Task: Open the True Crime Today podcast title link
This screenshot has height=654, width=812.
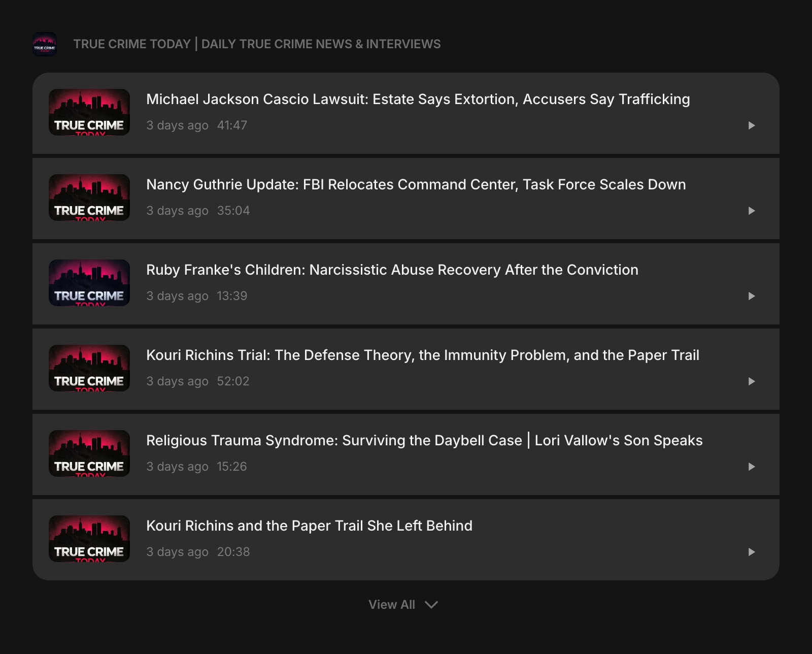Action: (x=257, y=44)
